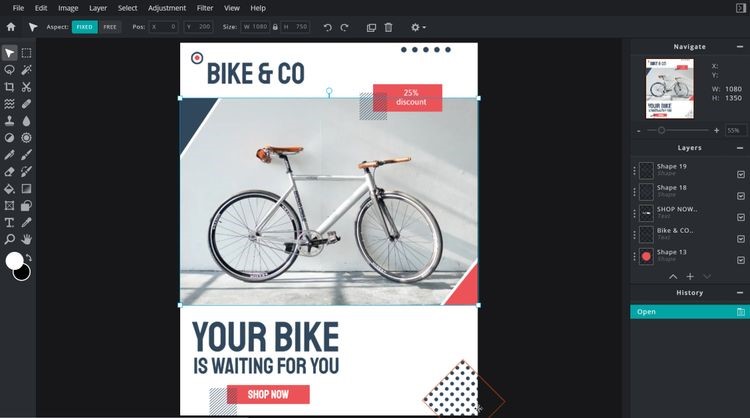Set aspect mode to FIXED
750x418 pixels.
click(85, 27)
